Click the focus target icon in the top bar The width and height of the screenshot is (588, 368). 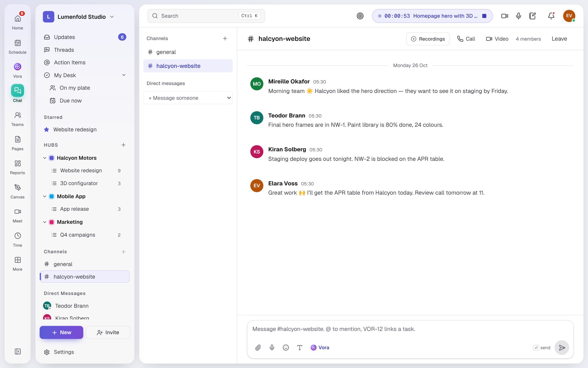pyautogui.click(x=360, y=16)
